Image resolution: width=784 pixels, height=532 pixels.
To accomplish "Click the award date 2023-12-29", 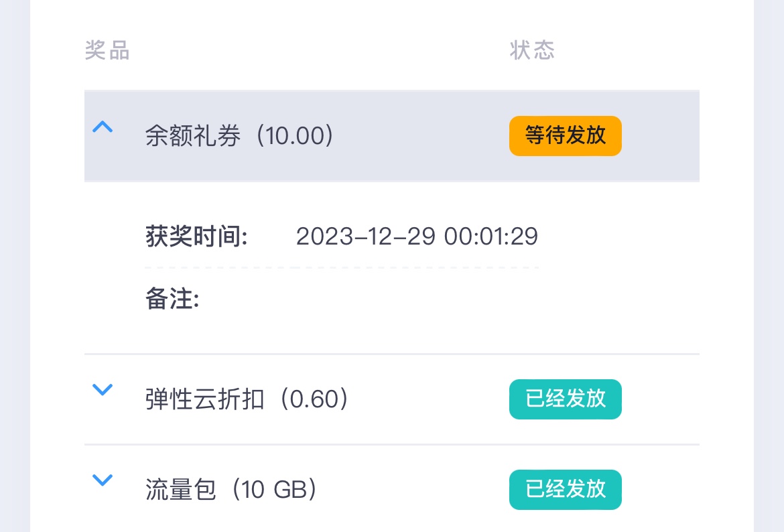I will tap(366, 237).
